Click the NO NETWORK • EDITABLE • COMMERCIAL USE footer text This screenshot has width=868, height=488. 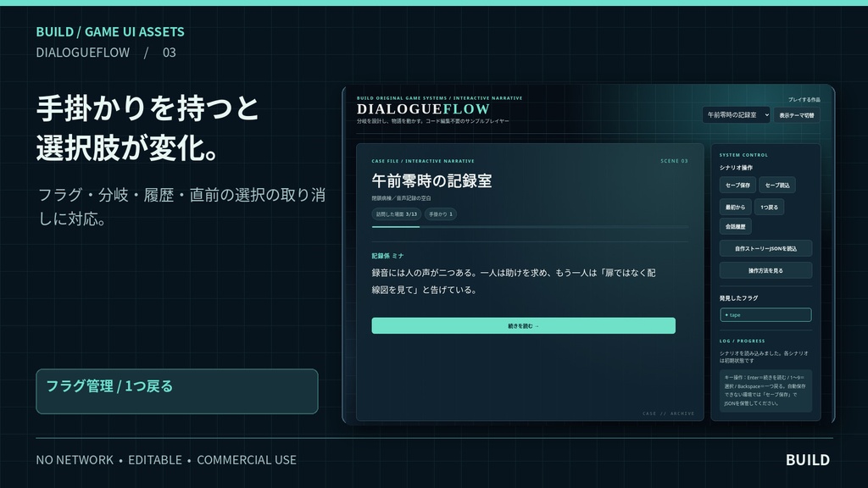[166, 460]
